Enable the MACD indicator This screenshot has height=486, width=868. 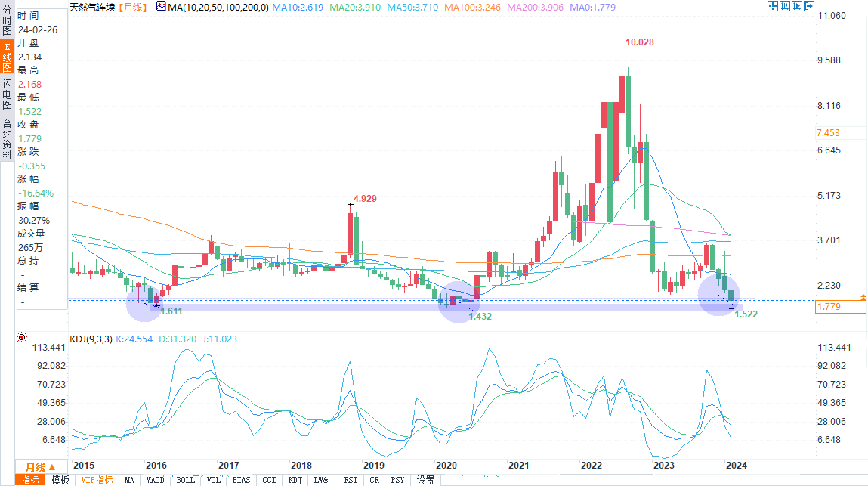coord(155,480)
